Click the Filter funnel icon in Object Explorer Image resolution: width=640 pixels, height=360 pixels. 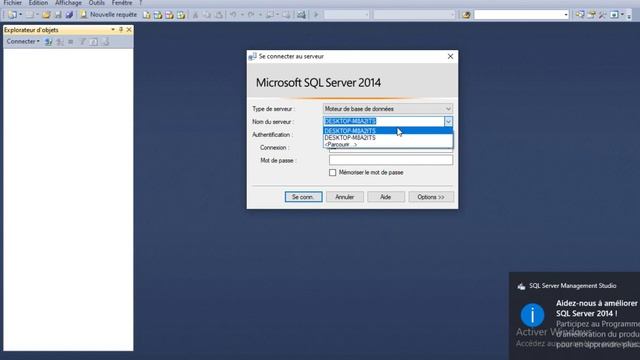coord(83,42)
